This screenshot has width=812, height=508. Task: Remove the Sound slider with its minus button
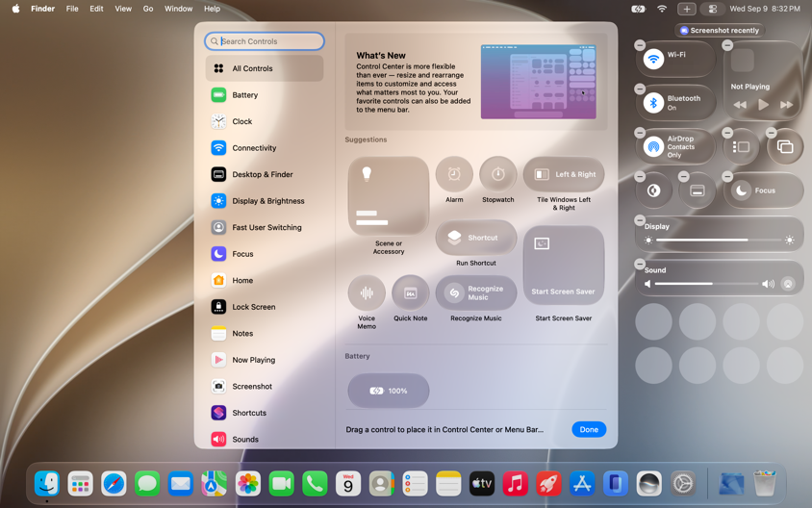[640, 264]
